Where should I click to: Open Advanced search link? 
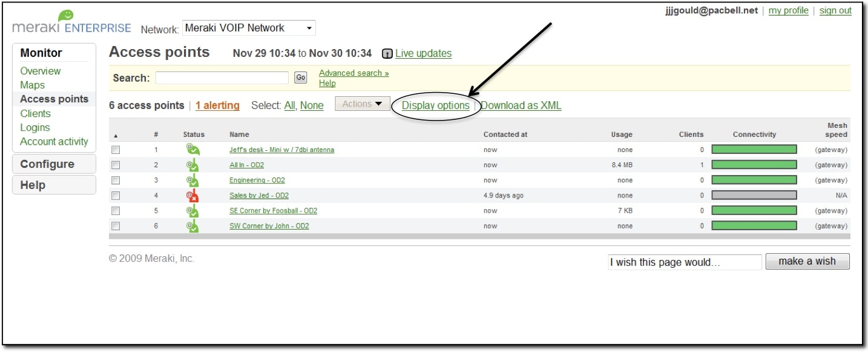(x=354, y=73)
